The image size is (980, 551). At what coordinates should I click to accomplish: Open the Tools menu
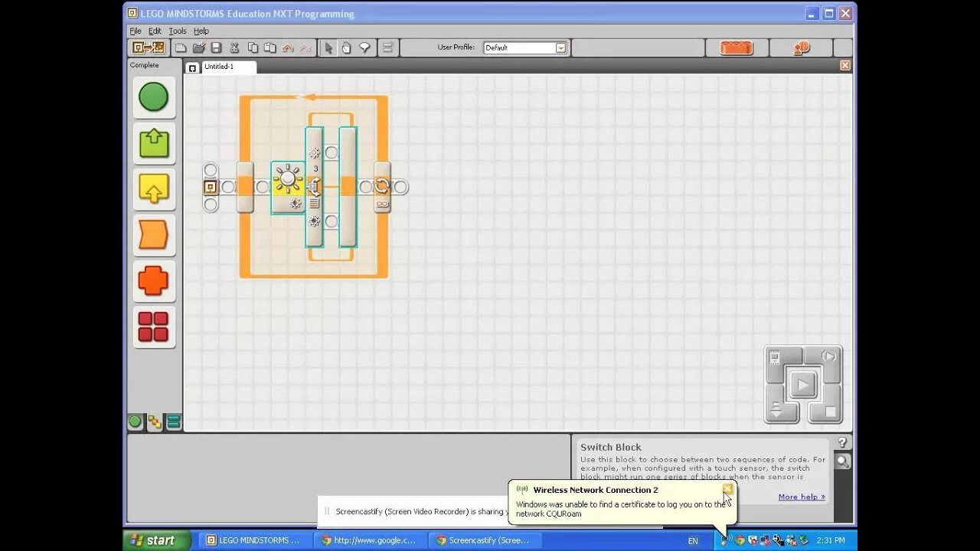pyautogui.click(x=178, y=31)
